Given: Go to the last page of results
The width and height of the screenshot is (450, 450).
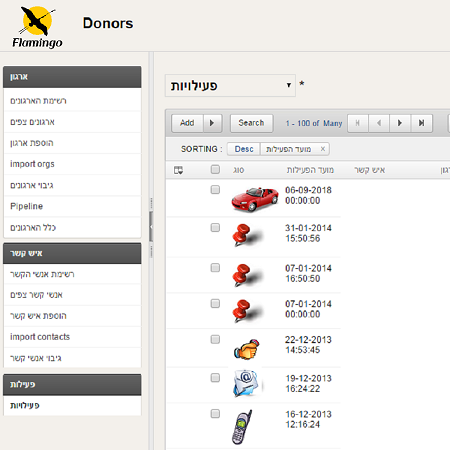Looking at the screenshot, I should pyautogui.click(x=422, y=123).
